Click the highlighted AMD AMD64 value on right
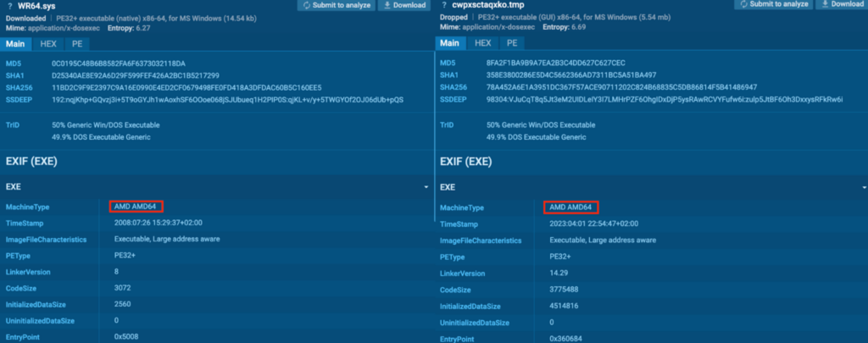The width and height of the screenshot is (868, 343). point(570,207)
